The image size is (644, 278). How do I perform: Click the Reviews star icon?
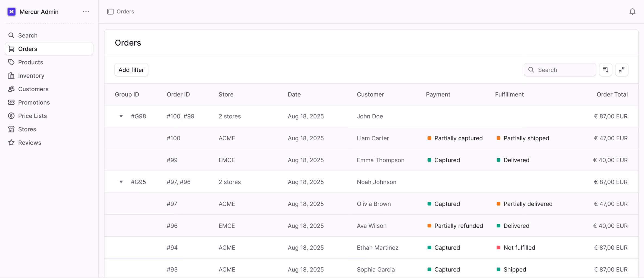coord(11,143)
